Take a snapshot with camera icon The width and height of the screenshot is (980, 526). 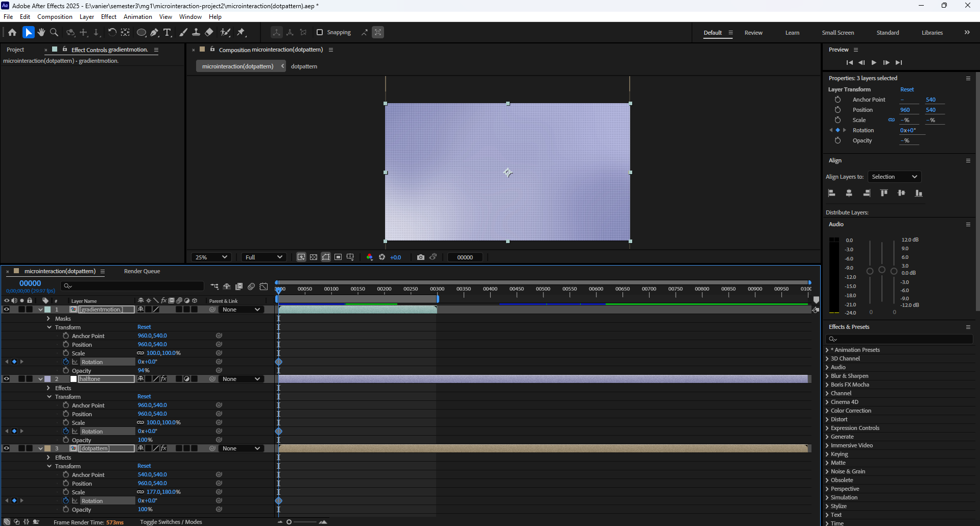tap(420, 257)
